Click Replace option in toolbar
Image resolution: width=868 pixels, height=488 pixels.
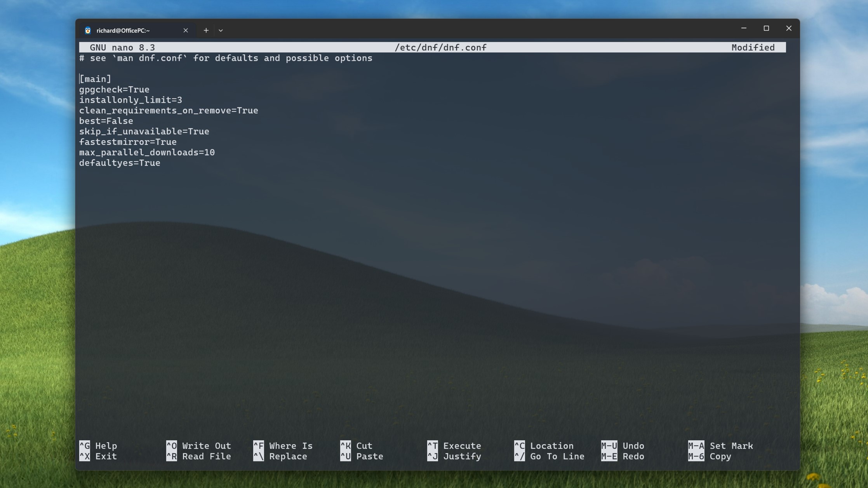tap(288, 456)
